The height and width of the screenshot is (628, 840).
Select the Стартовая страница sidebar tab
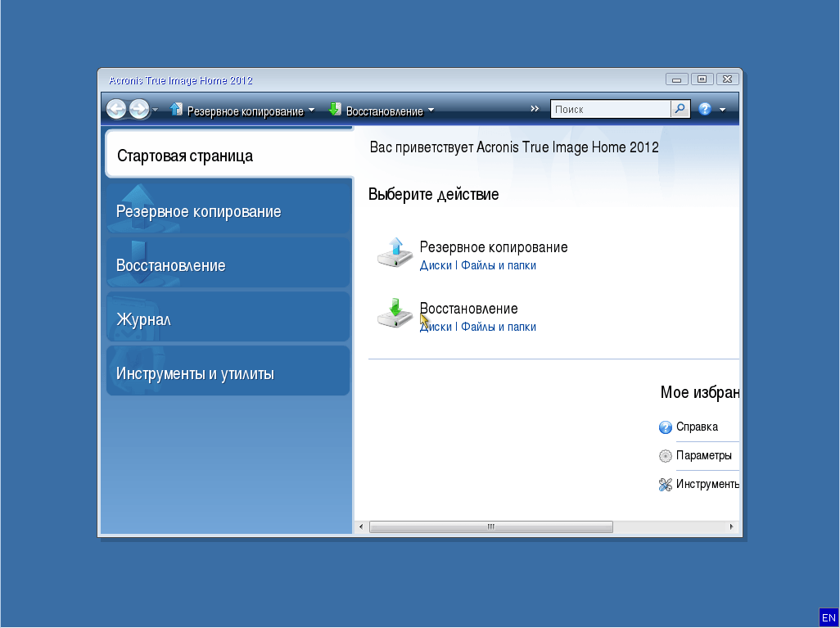coord(229,154)
